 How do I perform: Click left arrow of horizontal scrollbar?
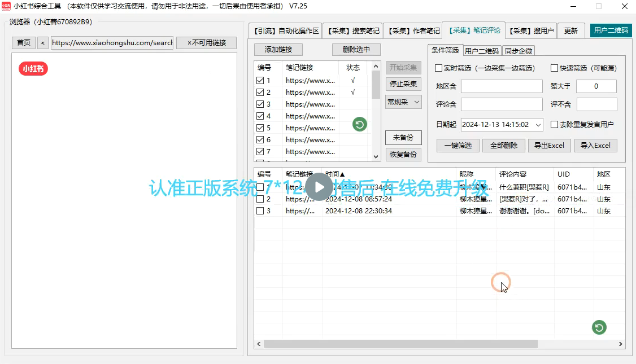[259, 344]
